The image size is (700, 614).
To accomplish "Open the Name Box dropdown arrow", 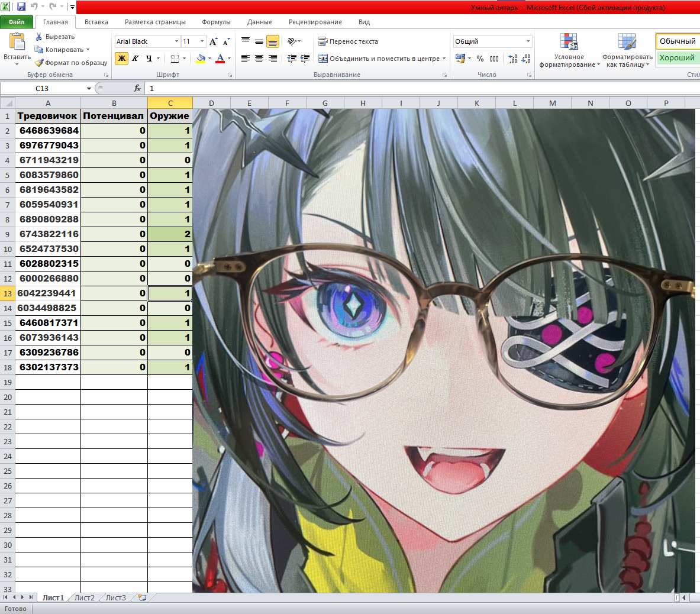I will click(89, 88).
